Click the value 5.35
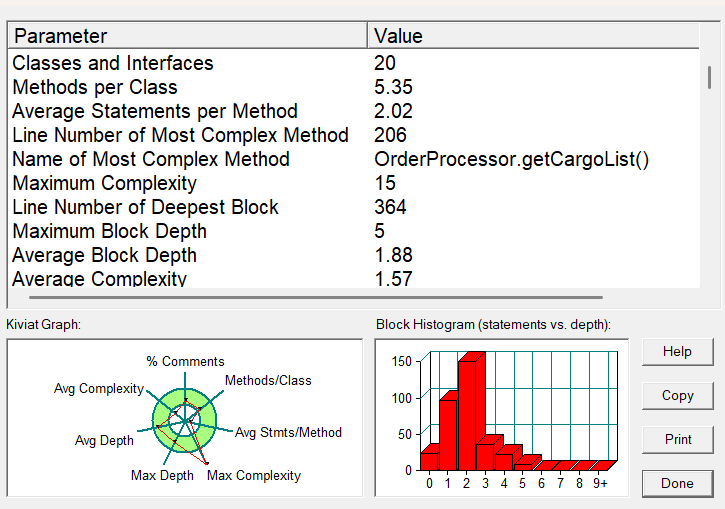Image resolution: width=725 pixels, height=509 pixels. pos(393,87)
